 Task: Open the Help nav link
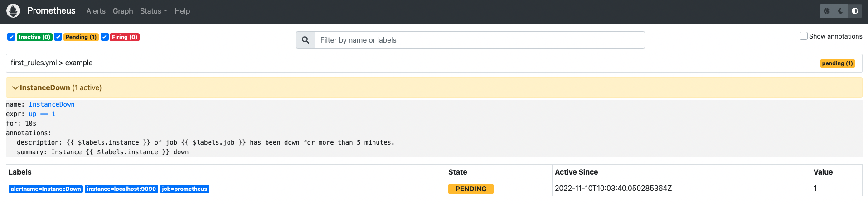pyautogui.click(x=182, y=11)
